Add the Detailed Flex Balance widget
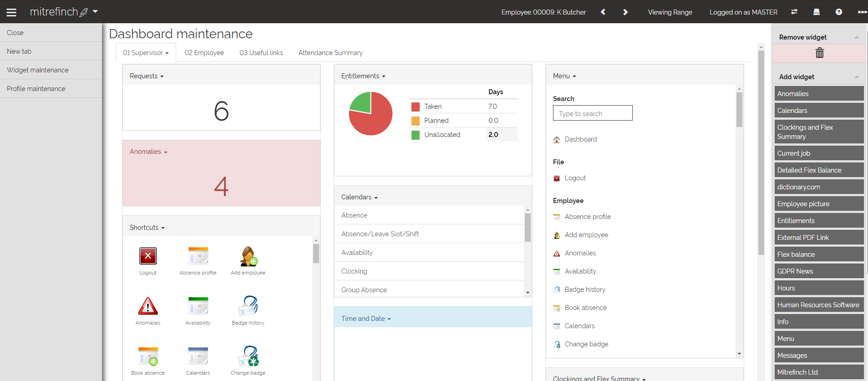 819,170
